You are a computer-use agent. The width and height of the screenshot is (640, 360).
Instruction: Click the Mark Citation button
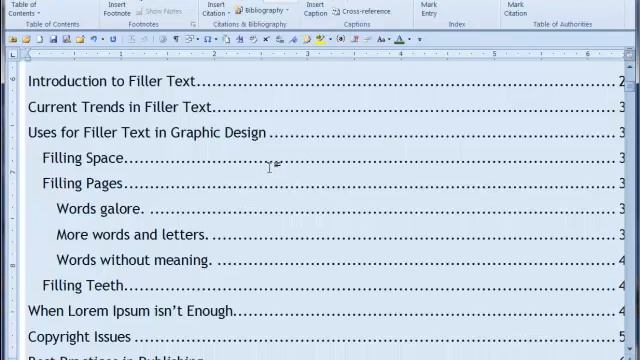[516, 9]
